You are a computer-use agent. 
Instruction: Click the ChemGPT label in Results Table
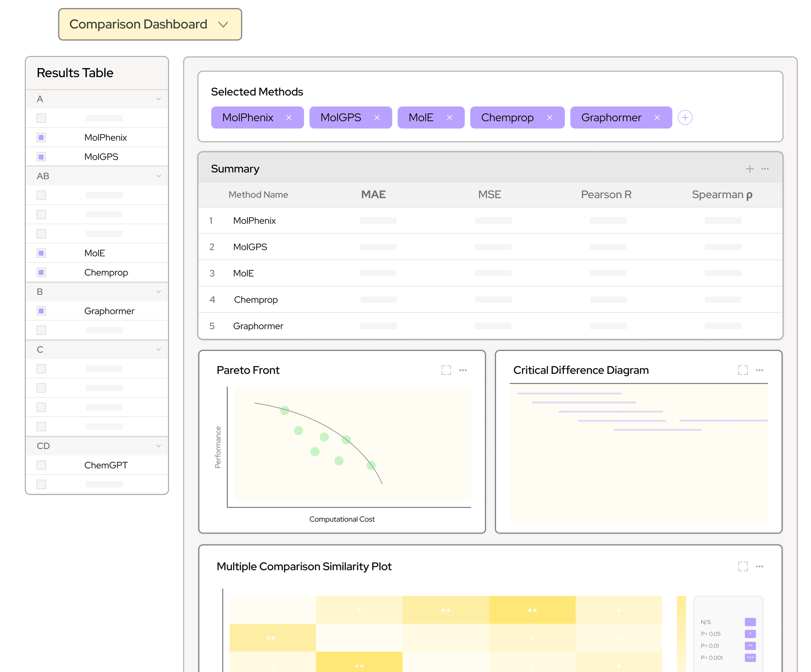coord(106,465)
